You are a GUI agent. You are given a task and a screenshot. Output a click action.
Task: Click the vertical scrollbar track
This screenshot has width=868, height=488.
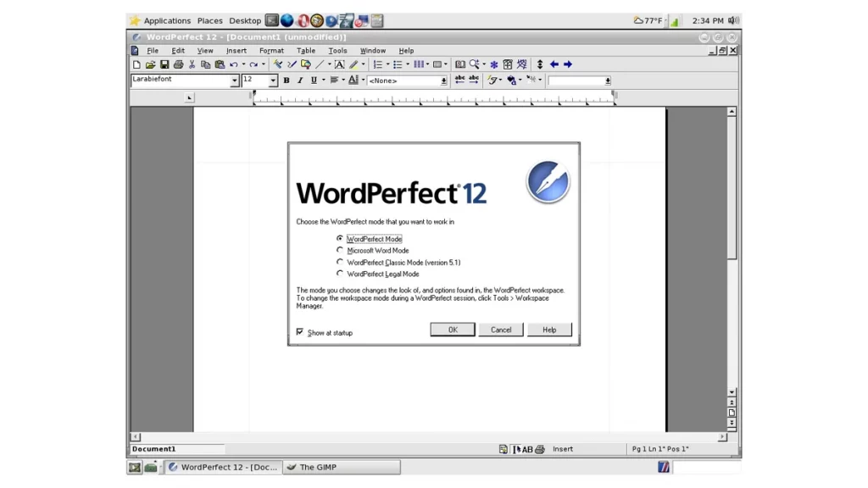tap(732, 322)
